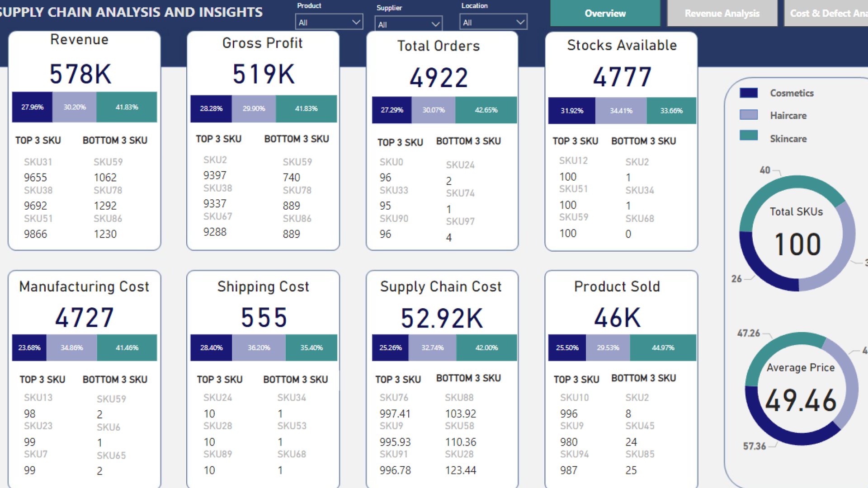Click the Stocks Available 4777 value

[622, 76]
